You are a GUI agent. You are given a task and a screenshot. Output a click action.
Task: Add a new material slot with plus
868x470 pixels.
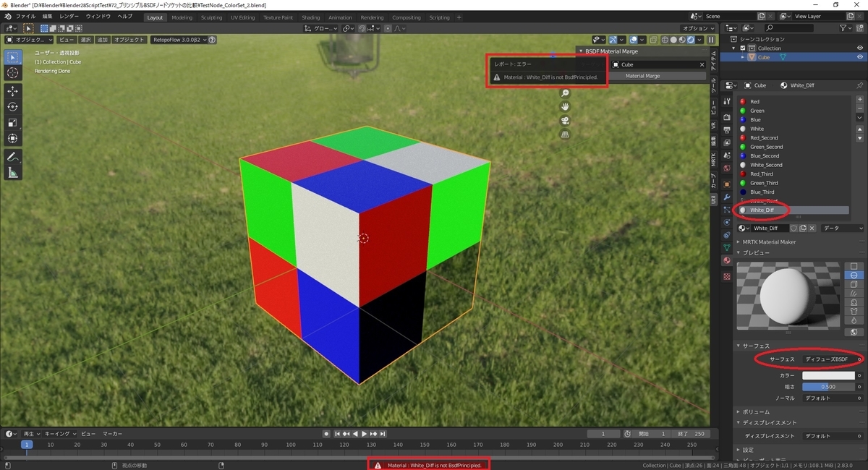coord(859,98)
